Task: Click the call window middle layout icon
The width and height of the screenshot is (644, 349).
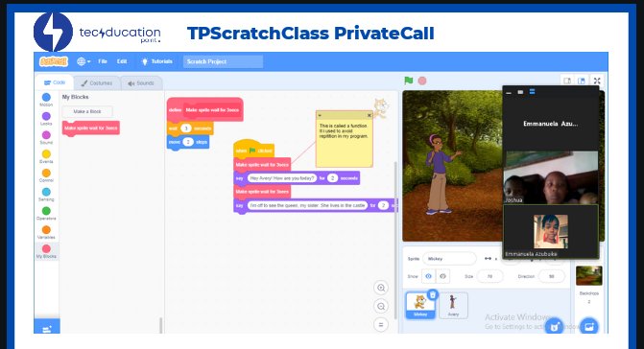Action: pyautogui.click(x=520, y=92)
